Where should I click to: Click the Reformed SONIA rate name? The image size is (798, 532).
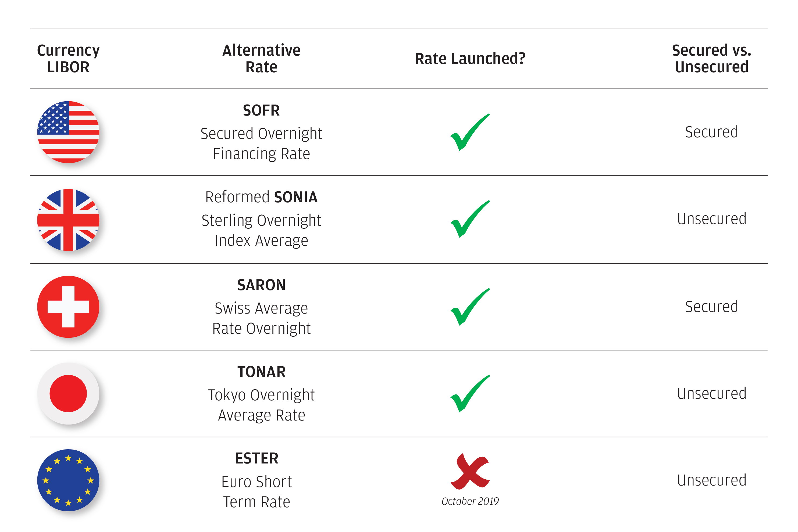[x=261, y=197]
